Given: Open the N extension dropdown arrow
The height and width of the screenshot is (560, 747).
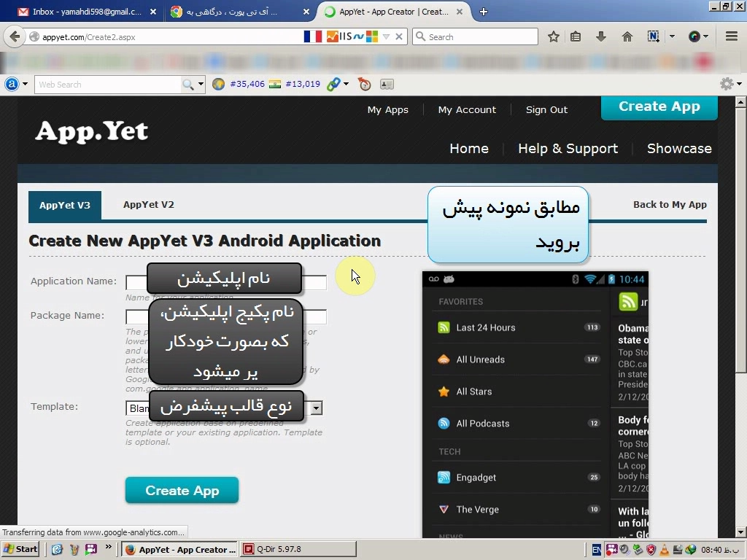Looking at the screenshot, I should pos(672,36).
